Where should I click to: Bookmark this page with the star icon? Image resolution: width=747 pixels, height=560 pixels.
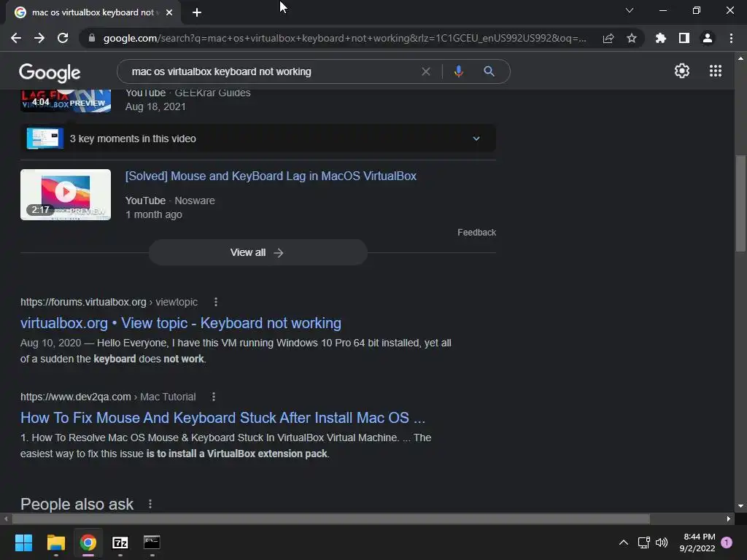click(632, 38)
